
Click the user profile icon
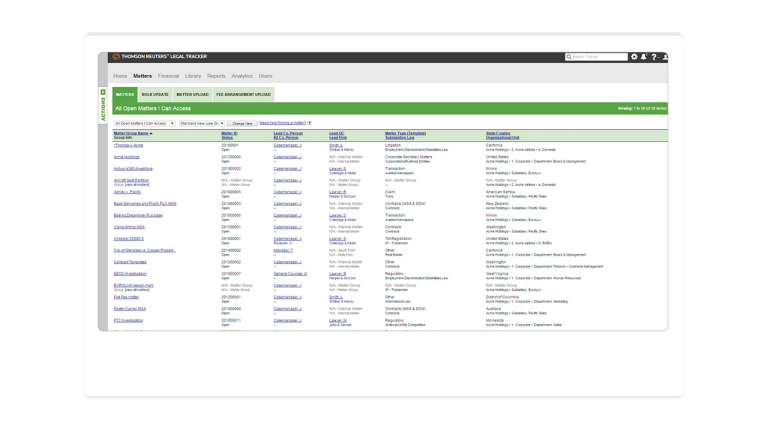(665, 57)
